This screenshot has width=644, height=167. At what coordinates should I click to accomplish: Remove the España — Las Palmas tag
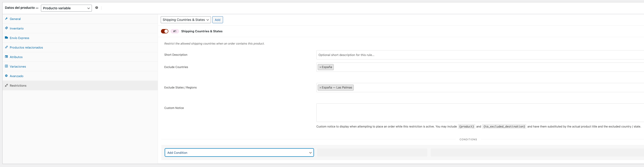click(x=320, y=88)
